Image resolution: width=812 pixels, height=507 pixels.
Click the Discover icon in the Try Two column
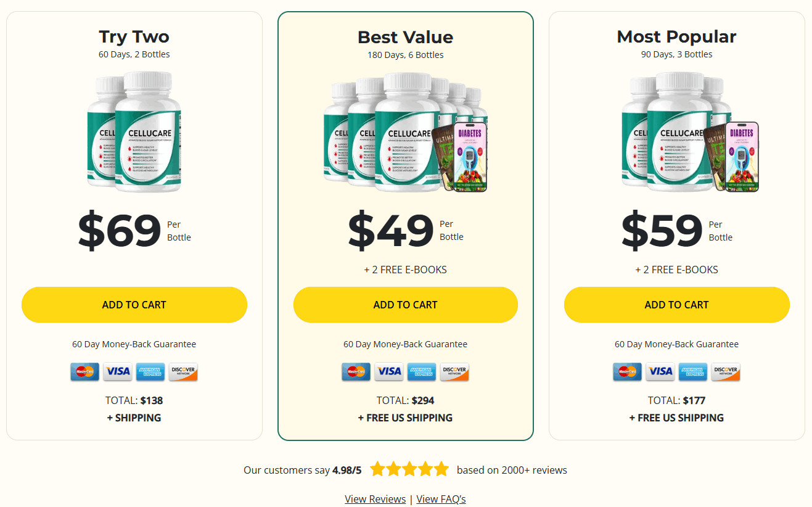pos(183,372)
